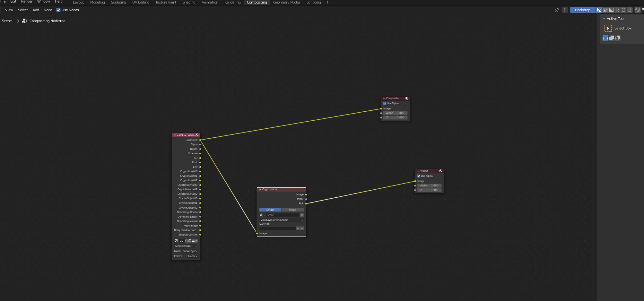Open the Node menu

[48, 10]
